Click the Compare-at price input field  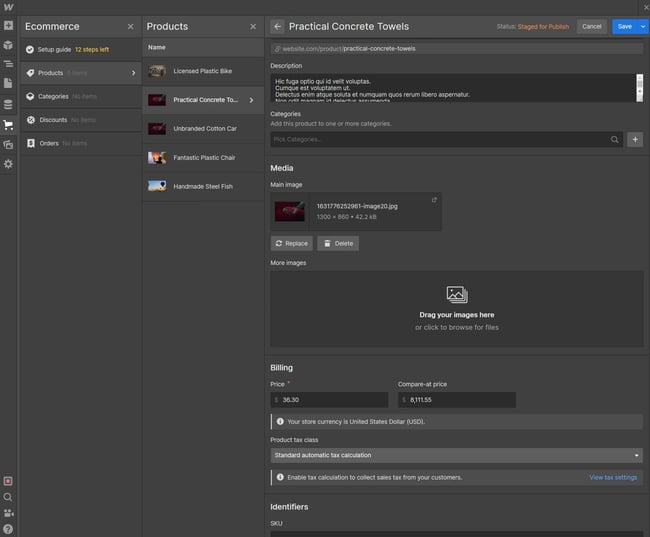tap(456, 399)
